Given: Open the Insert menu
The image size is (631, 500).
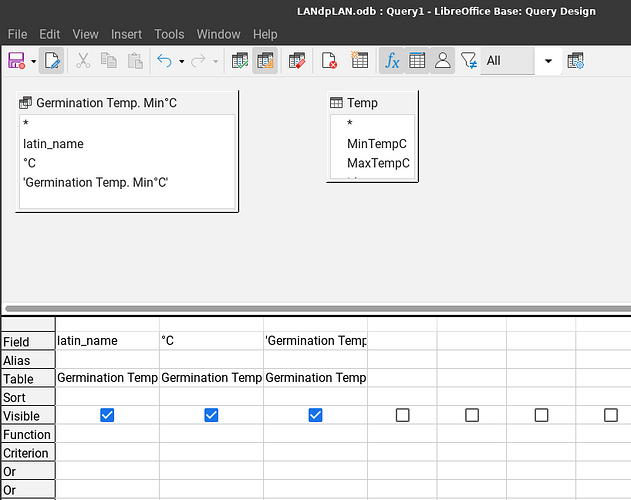Looking at the screenshot, I should coord(126,34).
